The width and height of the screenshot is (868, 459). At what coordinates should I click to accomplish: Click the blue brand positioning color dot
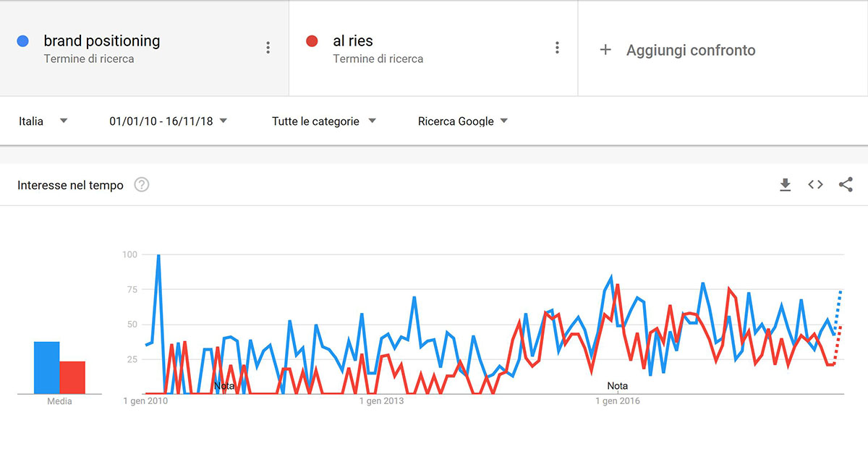point(23,41)
